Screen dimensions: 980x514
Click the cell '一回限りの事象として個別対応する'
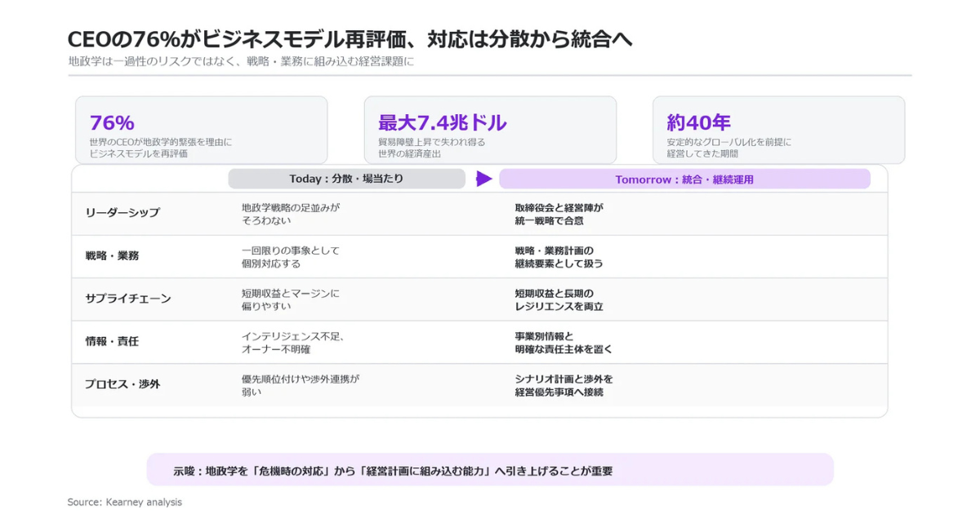(290, 257)
